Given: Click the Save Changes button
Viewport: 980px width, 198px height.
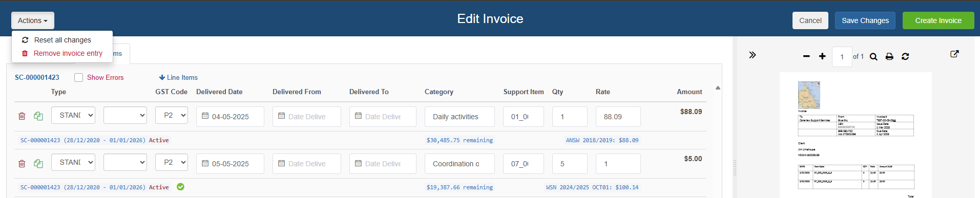Looking at the screenshot, I should click(865, 20).
